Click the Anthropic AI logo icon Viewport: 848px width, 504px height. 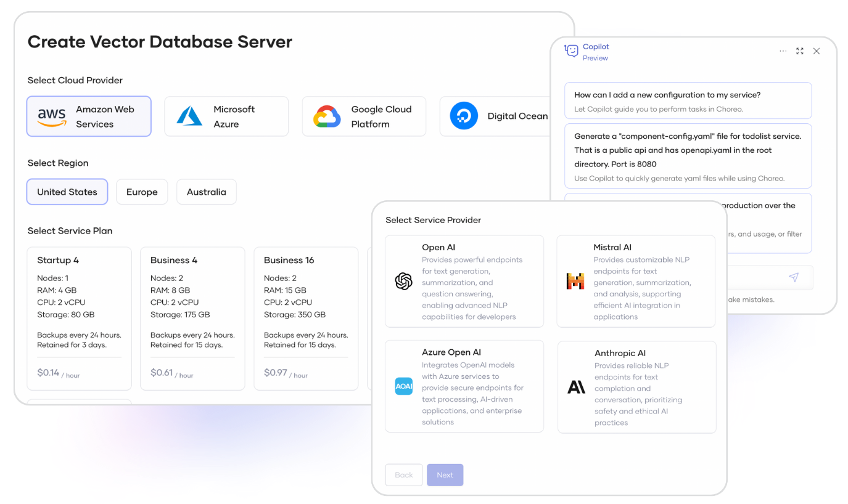coord(576,387)
